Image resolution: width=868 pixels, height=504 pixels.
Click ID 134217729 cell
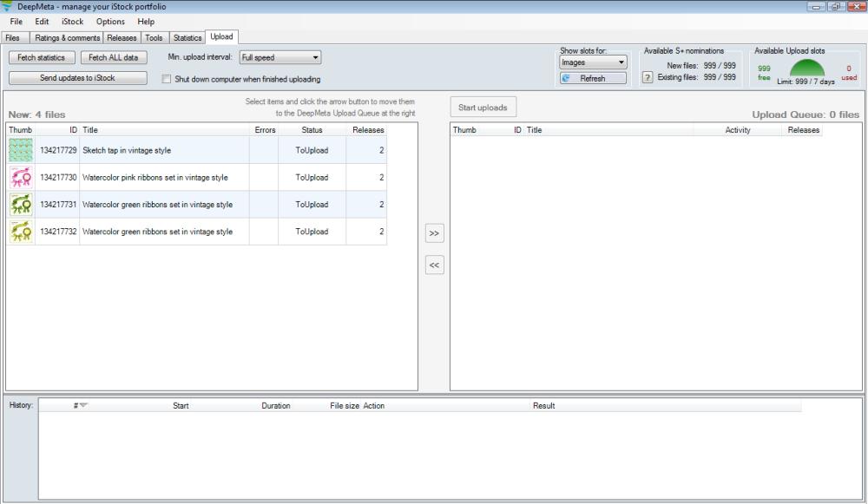coord(58,150)
